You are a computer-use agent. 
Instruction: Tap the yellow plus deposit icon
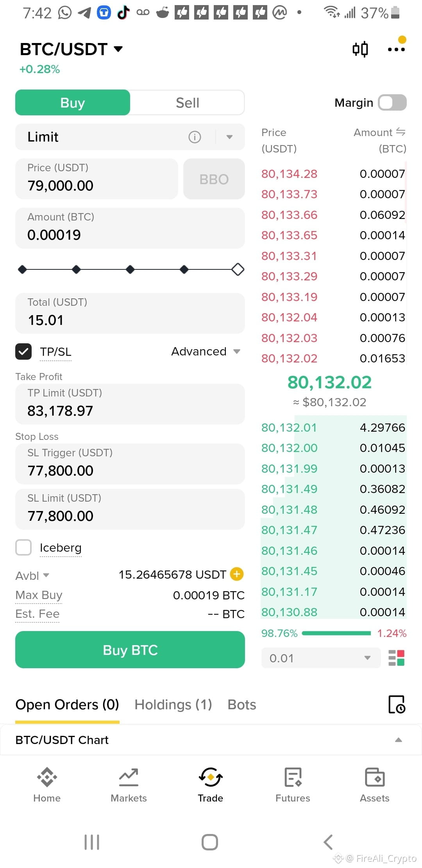(x=237, y=574)
